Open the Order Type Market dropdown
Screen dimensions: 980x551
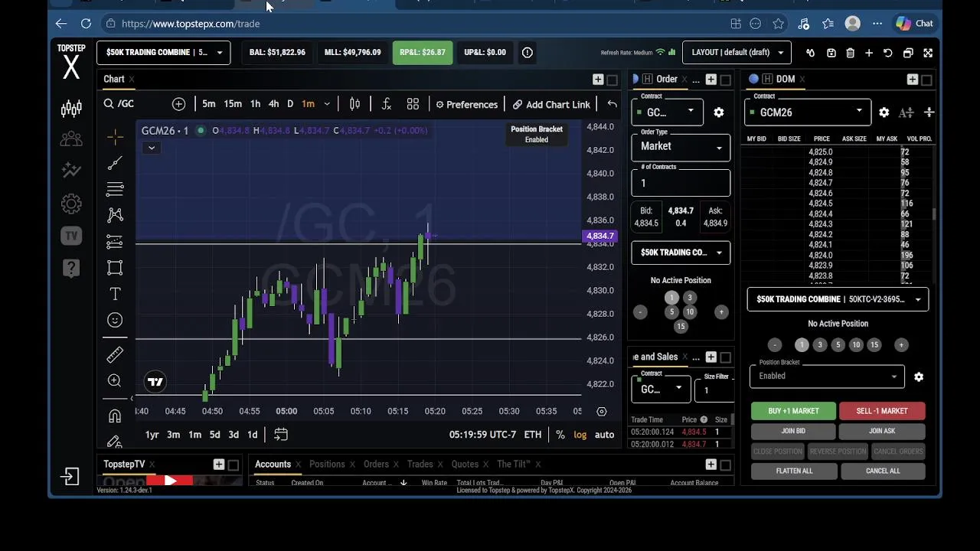click(680, 146)
